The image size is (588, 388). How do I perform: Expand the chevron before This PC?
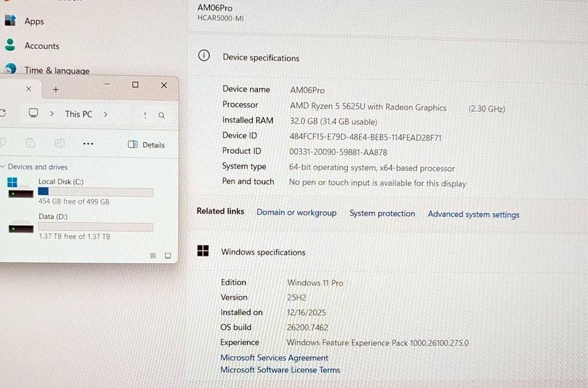(51, 113)
